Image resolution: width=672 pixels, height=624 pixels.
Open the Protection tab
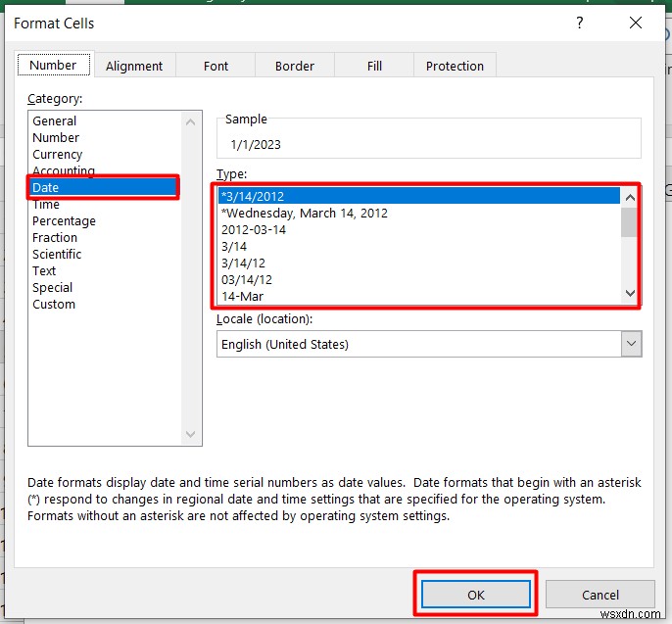click(455, 66)
